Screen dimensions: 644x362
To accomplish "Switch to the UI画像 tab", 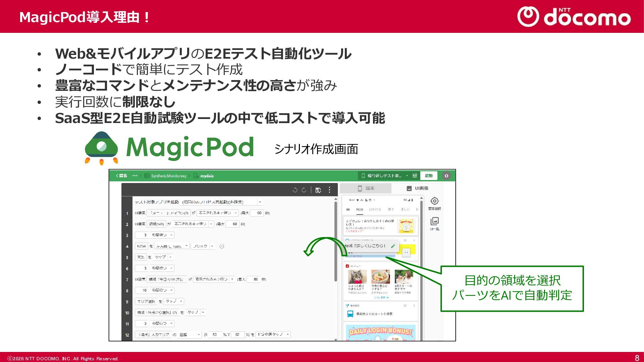I will pos(417,188).
